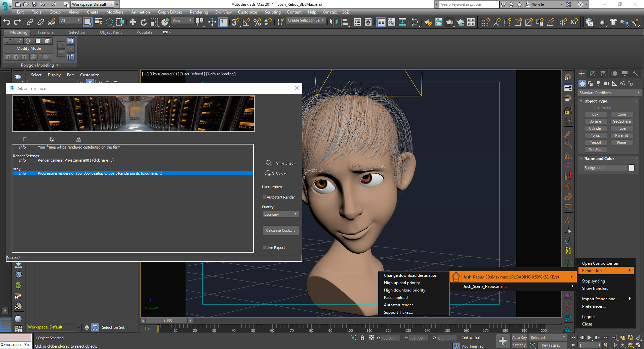The image size is (644, 349).
Task: Expand the Polygon Modeling panel arrow
Action: pos(57,65)
